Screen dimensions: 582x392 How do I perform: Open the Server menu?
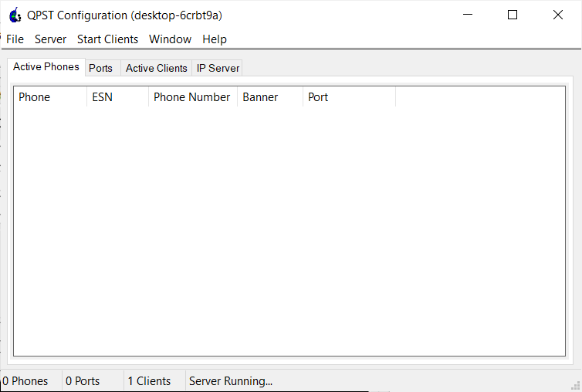tap(50, 39)
